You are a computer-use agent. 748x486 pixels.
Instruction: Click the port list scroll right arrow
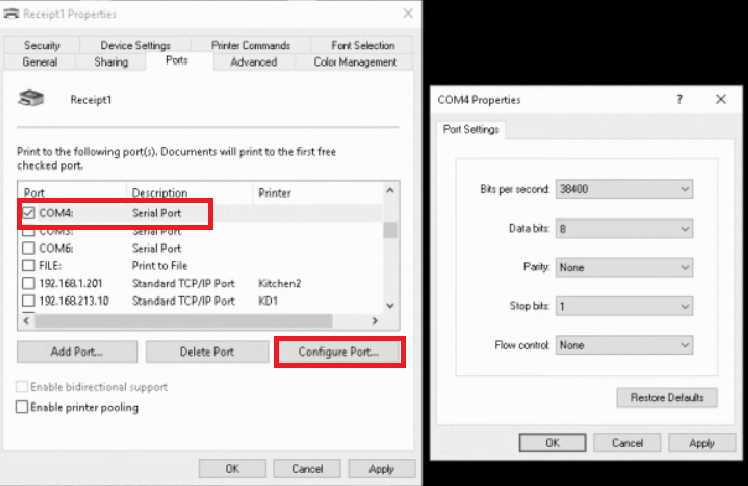tap(375, 321)
